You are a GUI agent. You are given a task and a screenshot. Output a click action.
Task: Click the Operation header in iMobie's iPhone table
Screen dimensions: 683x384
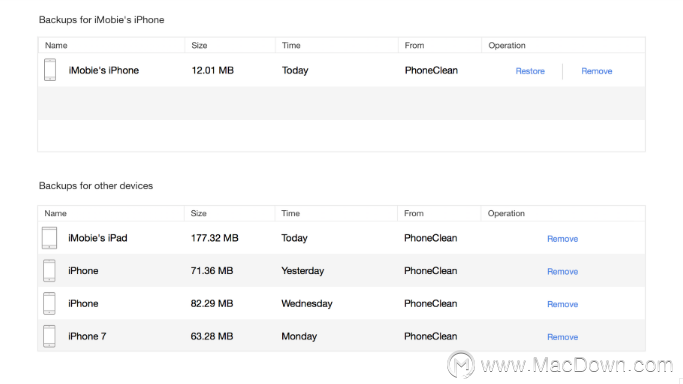point(507,45)
